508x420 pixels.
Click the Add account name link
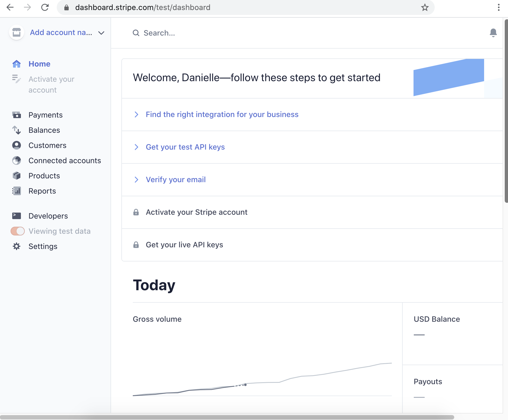point(61,33)
